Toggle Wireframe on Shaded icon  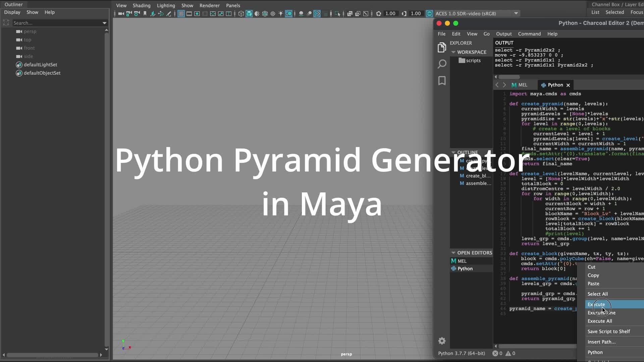pos(265,14)
